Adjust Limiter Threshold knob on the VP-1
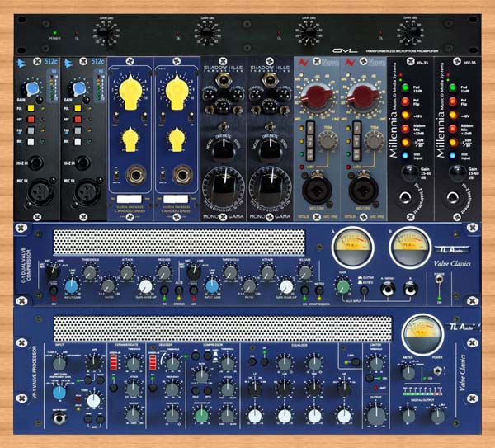The height and width of the screenshot is (448, 495). pyautogui.click(x=376, y=363)
